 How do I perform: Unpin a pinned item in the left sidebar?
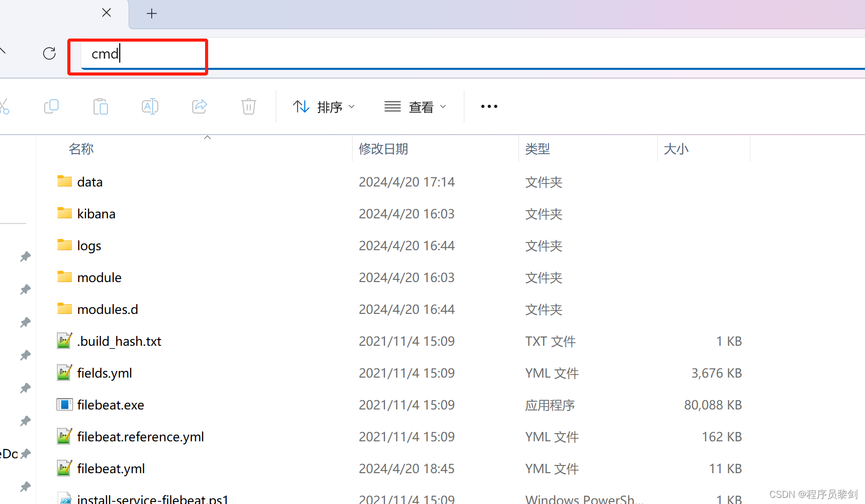(25, 256)
